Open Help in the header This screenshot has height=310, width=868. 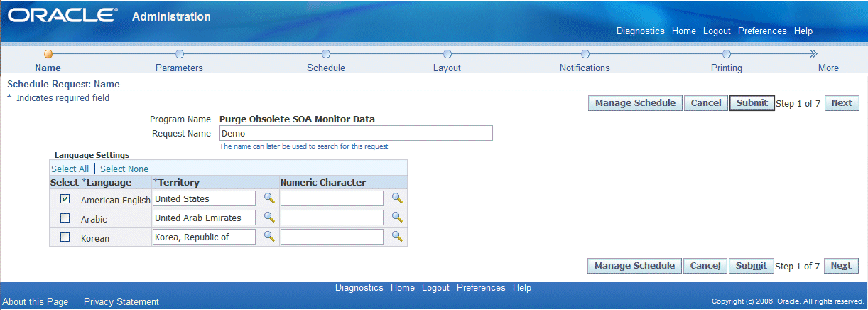(x=803, y=31)
